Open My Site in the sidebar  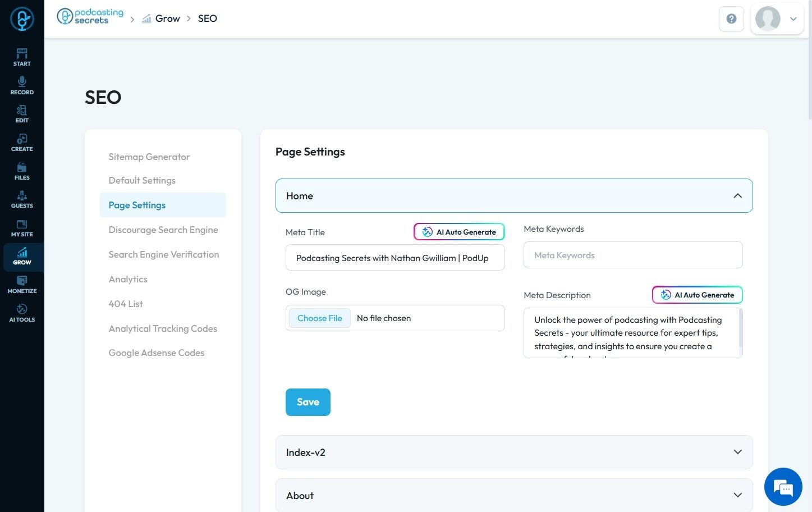(22, 228)
